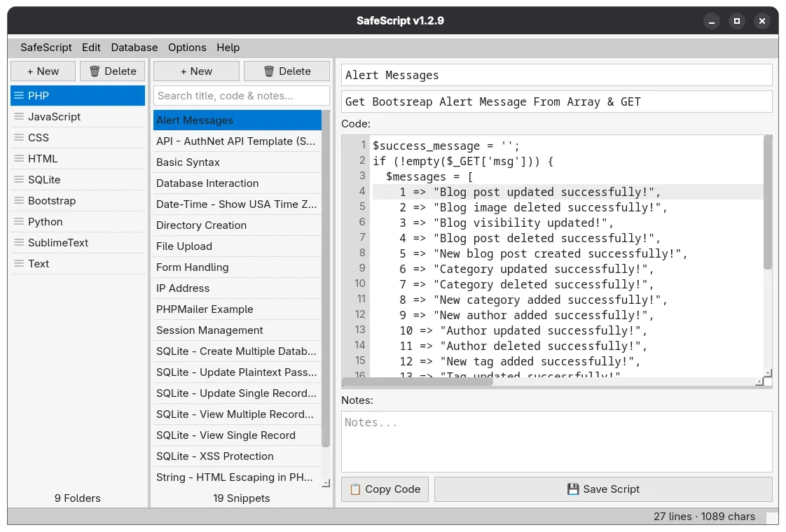Screen dimensions: 786x532
Task: Open the Basic Syntax snippet
Action: pyautogui.click(x=237, y=162)
